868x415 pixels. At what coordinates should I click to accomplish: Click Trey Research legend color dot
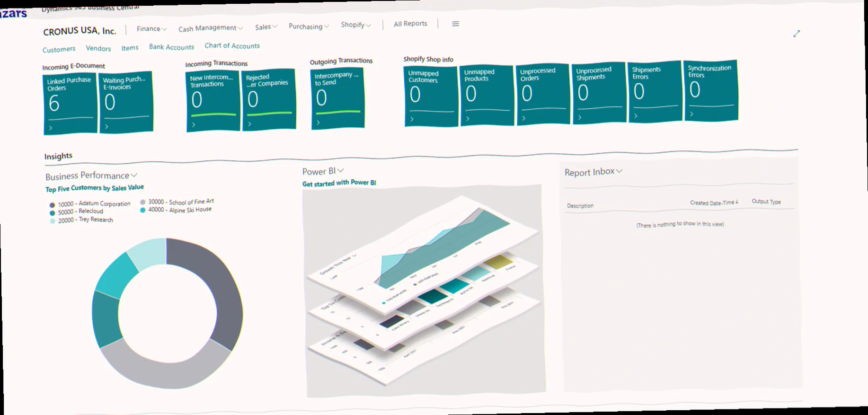point(53,221)
